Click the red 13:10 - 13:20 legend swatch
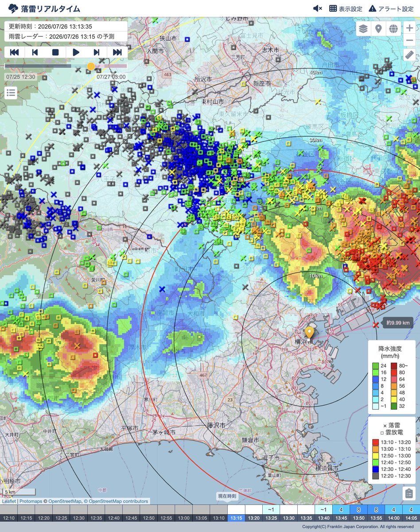The height and width of the screenshot is (532, 420). point(376,442)
